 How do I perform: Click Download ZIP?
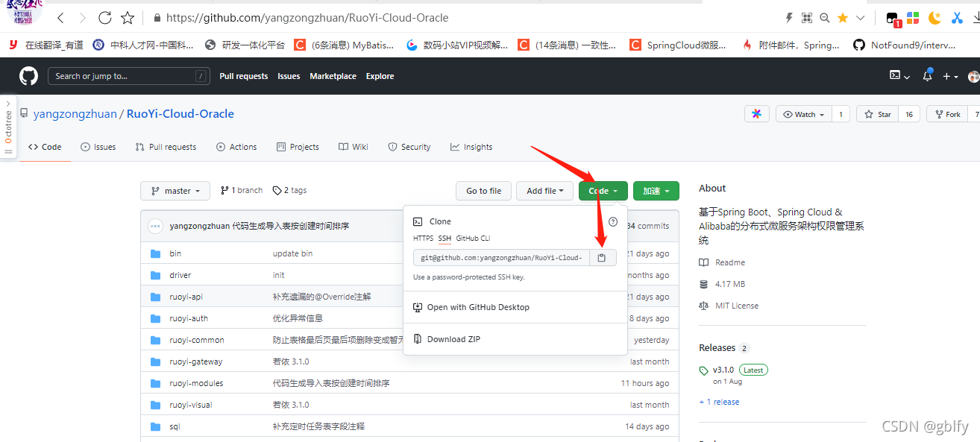click(446, 339)
